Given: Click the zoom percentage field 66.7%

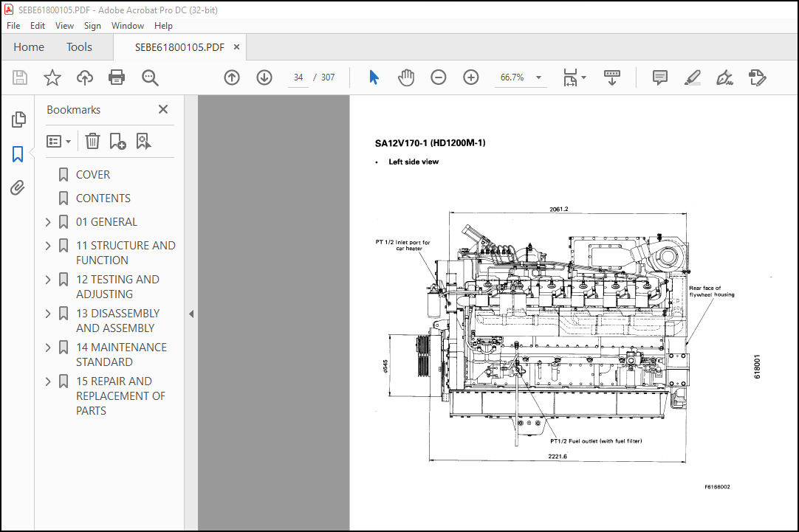Looking at the screenshot, I should click(x=512, y=77).
